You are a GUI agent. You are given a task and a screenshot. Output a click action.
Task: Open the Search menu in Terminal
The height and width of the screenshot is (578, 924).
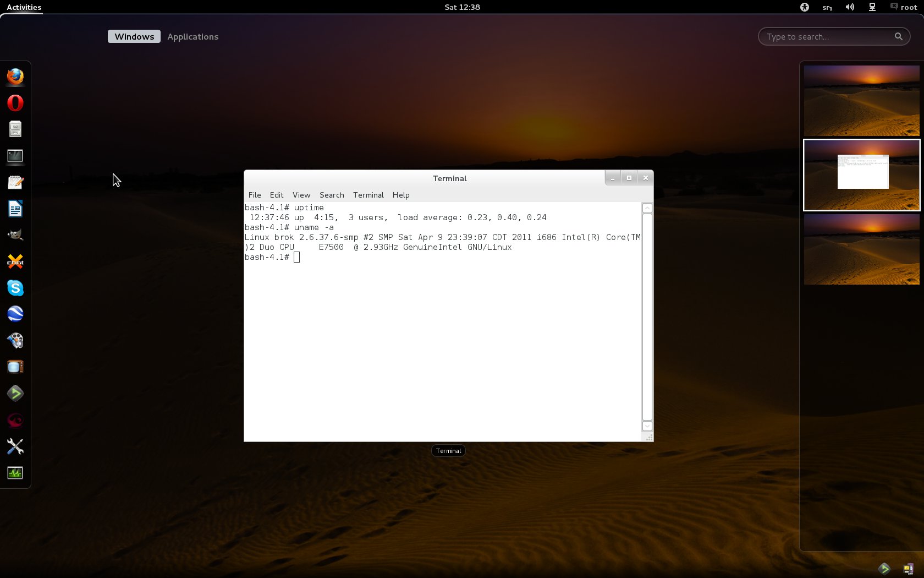(332, 195)
